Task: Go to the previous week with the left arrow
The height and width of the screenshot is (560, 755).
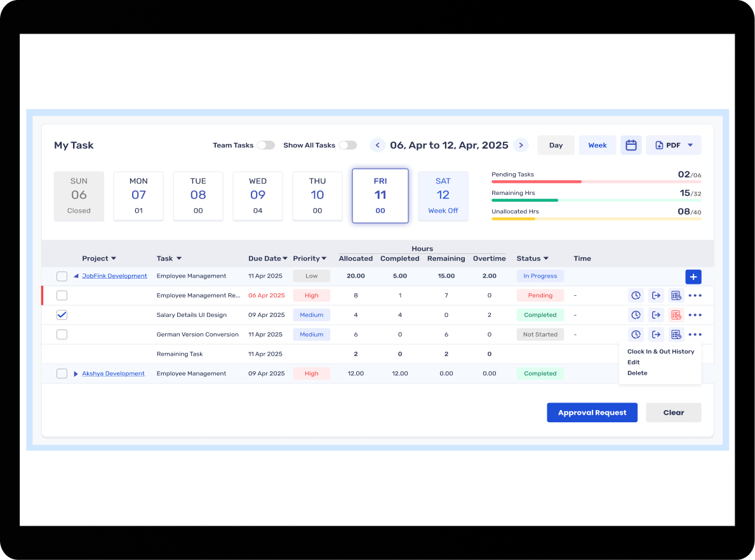Action: pyautogui.click(x=378, y=145)
